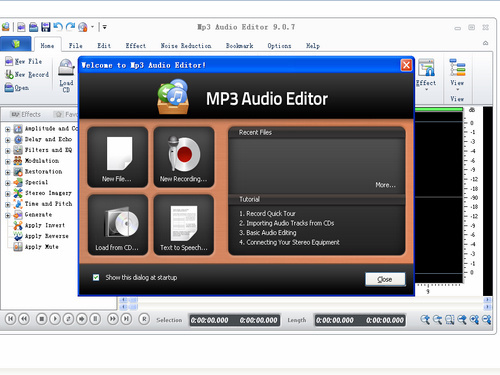Uncheck Show this dialog at startup
The height and width of the screenshot is (375, 500).
[x=96, y=277]
